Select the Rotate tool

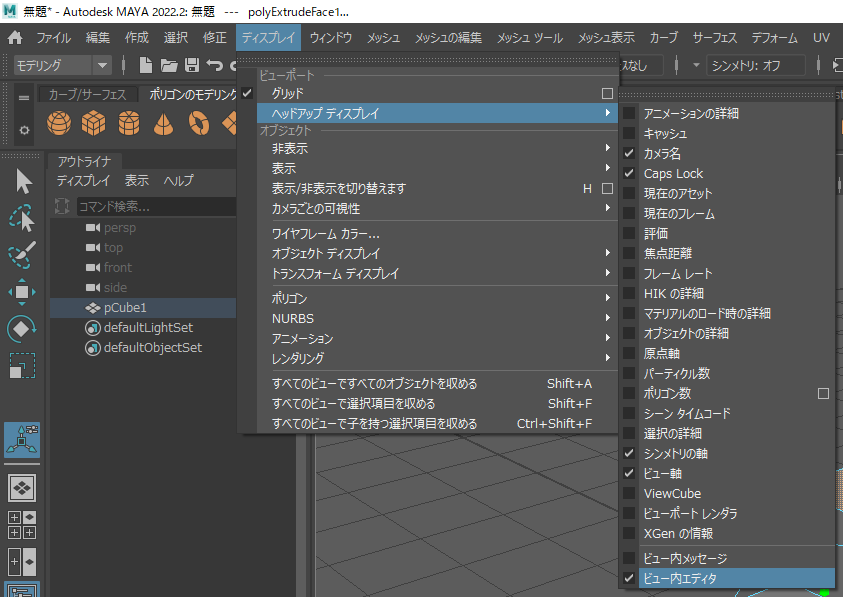pyautogui.click(x=22, y=329)
